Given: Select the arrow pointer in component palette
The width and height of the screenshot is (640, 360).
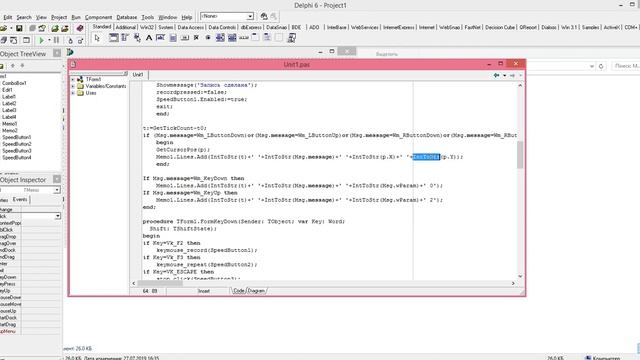Looking at the screenshot, I should pyautogui.click(x=97, y=38).
